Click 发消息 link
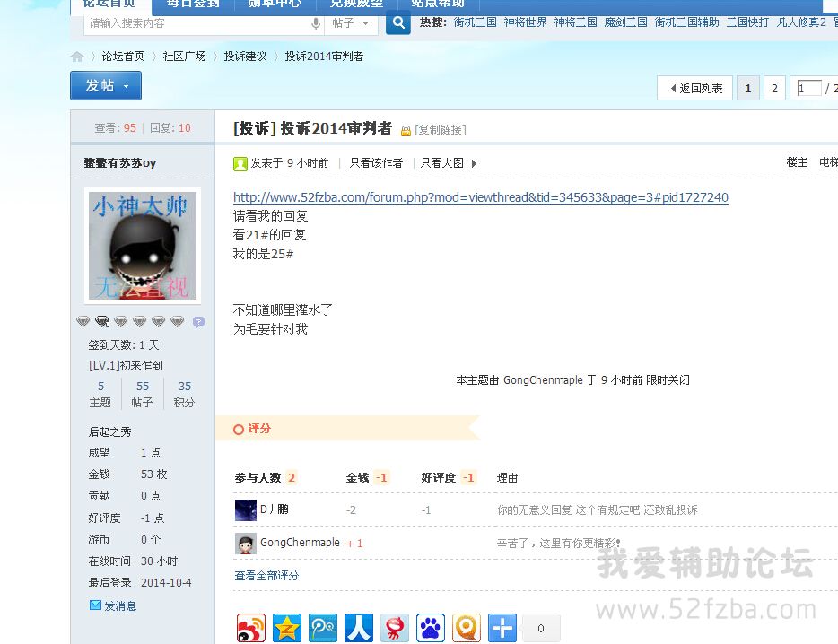 [x=120, y=605]
